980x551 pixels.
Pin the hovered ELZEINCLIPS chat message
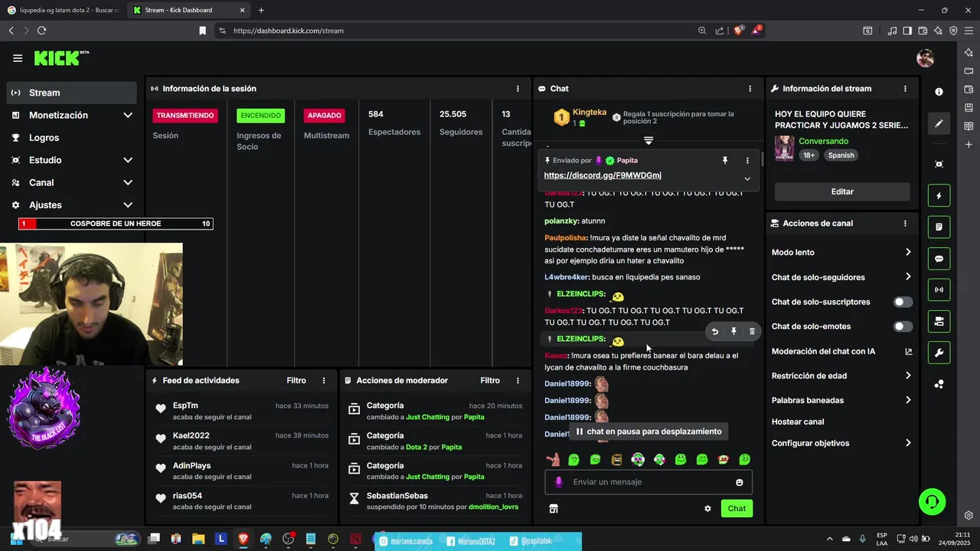pos(733,331)
